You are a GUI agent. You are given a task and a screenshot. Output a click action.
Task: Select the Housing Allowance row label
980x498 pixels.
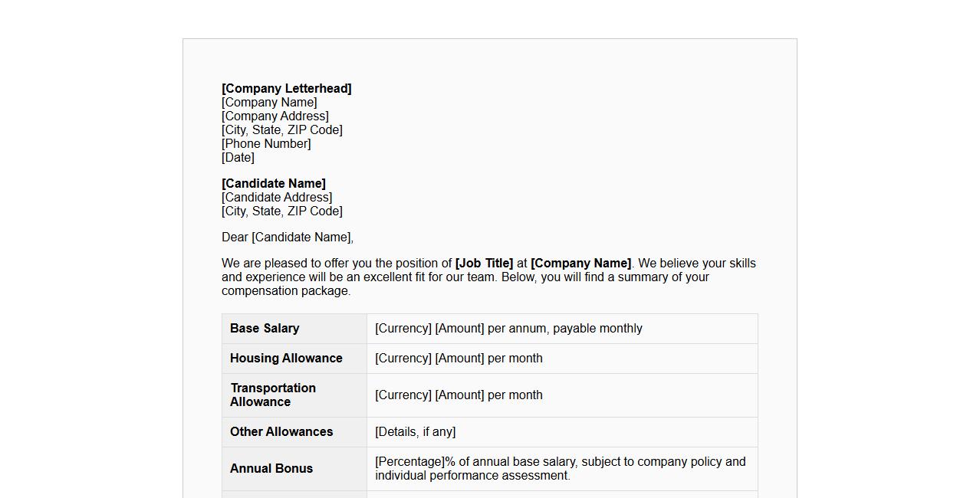click(286, 359)
